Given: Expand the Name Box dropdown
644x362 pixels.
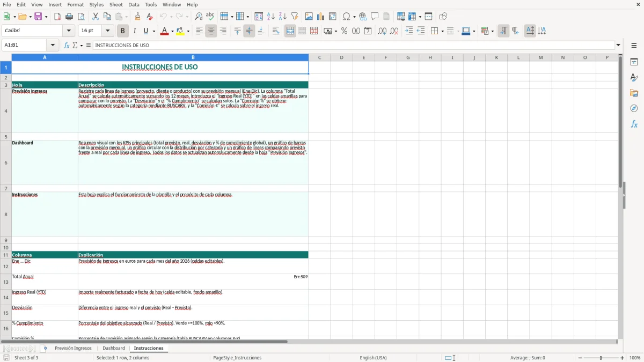Looking at the screenshot, I should (x=53, y=45).
